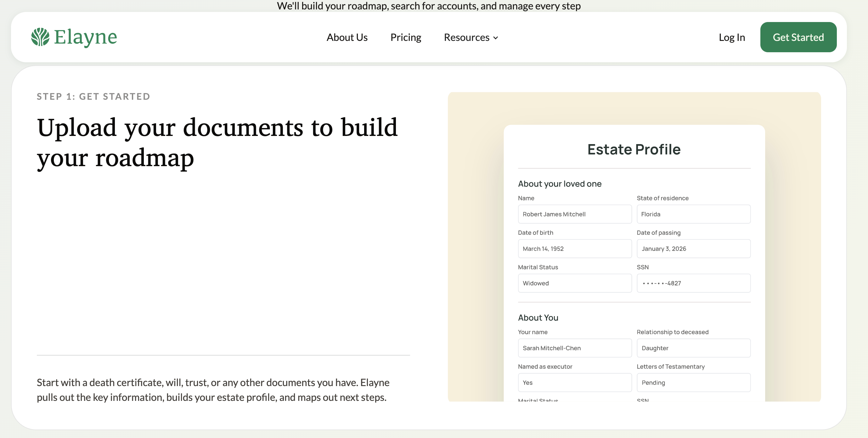Click the Resources chevron arrow
Screen dimensions: 868x438
point(496,38)
